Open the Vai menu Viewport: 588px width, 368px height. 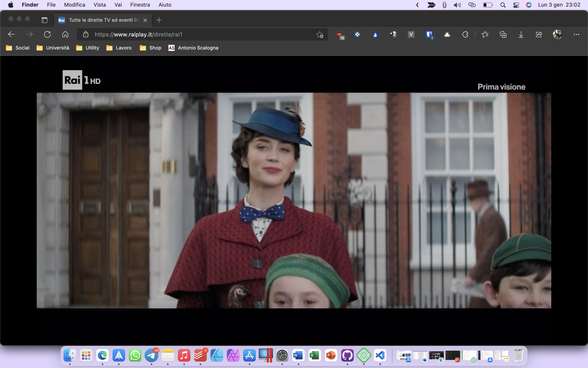click(118, 5)
